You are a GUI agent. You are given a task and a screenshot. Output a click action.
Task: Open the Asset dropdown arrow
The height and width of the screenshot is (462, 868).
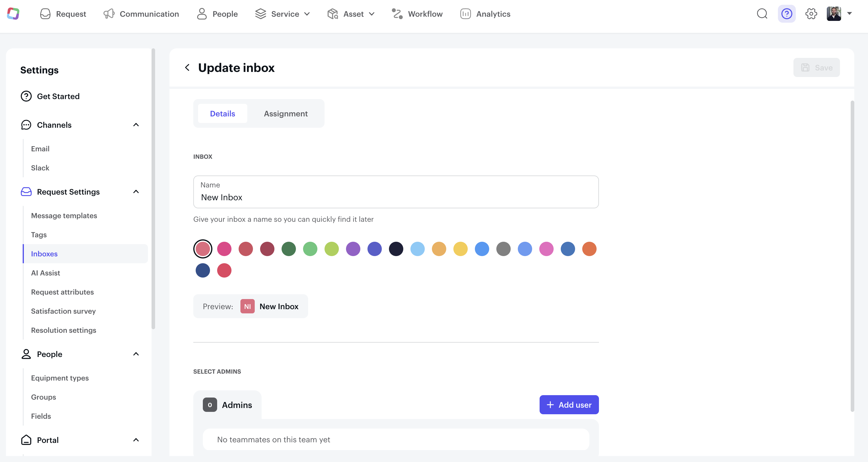372,14
